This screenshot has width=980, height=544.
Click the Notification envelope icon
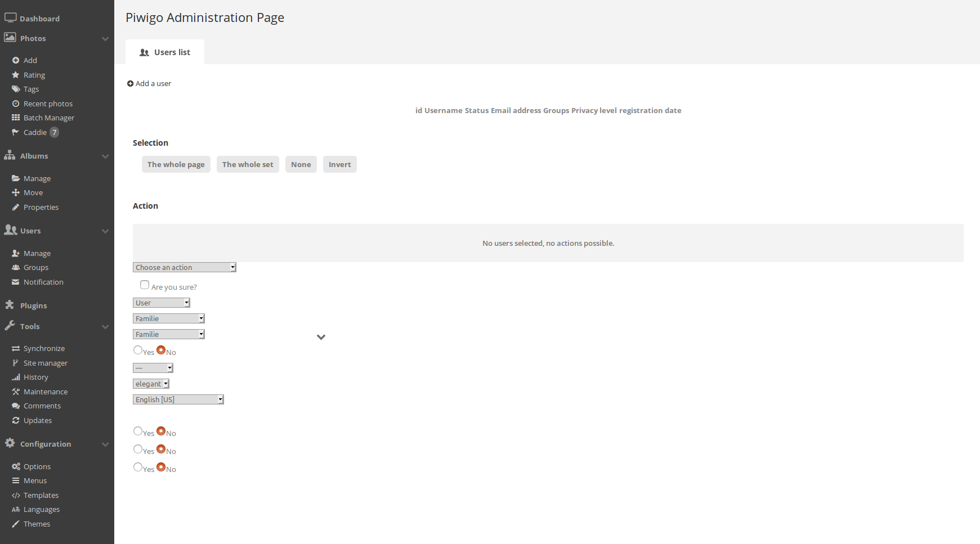pyautogui.click(x=16, y=282)
